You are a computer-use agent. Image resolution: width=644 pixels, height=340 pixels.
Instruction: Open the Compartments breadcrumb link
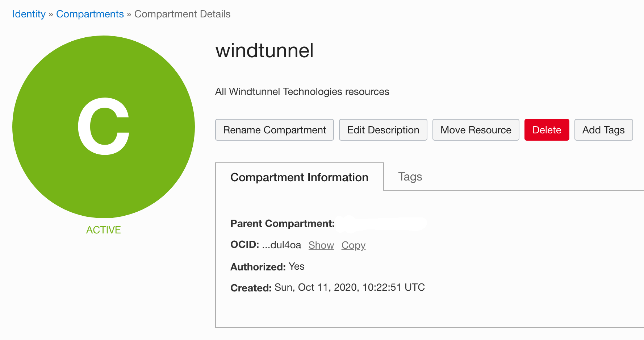(x=90, y=14)
